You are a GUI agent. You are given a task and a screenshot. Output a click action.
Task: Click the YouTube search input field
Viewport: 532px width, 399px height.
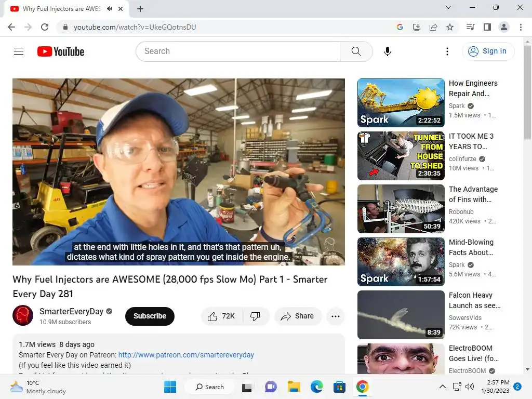(238, 51)
